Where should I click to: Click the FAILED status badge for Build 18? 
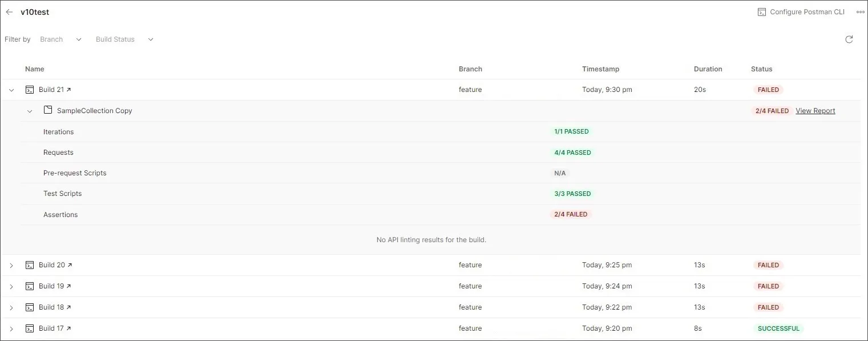pyautogui.click(x=768, y=307)
